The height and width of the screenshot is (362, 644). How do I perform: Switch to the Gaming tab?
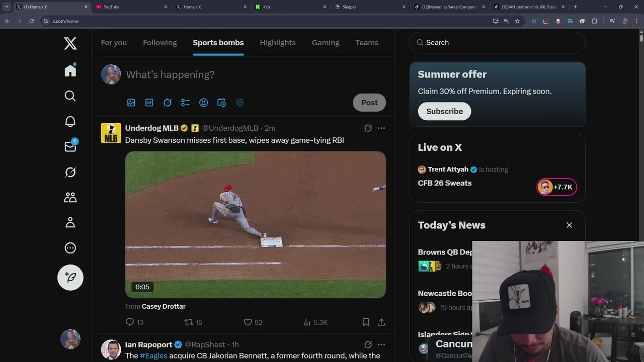point(326,43)
